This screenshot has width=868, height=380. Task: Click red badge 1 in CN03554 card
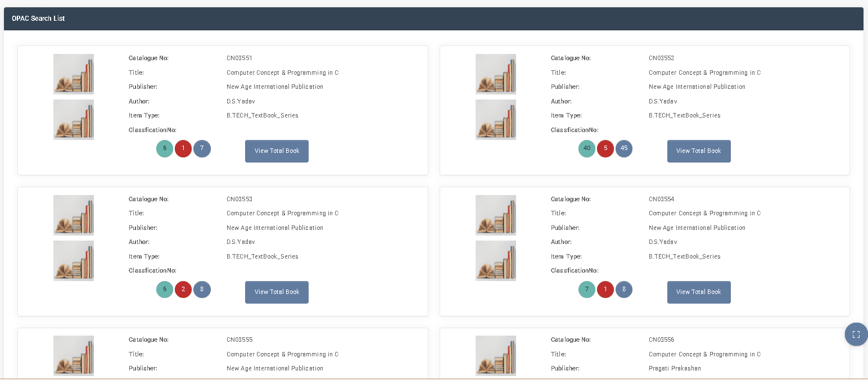click(x=605, y=289)
